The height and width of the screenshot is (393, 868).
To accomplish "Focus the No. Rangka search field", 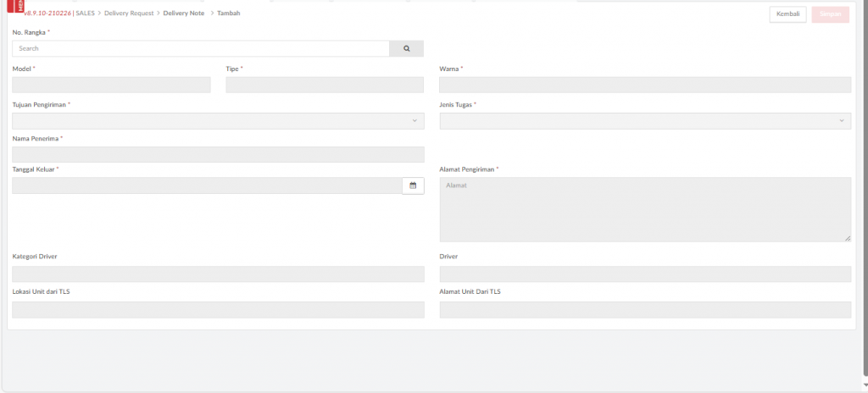I will pos(201,49).
